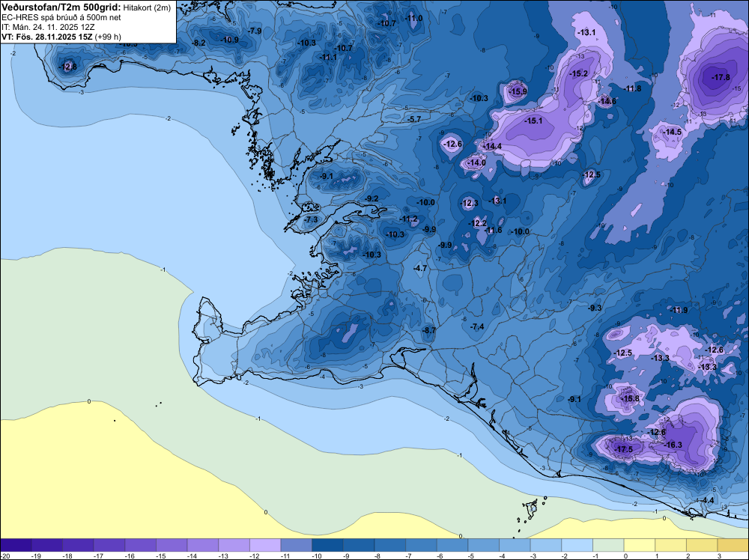Image resolution: width=749 pixels, height=560 pixels.
Task: Pick the deep violet swatch between -20 and -19 in the color scale
Action: pyautogui.click(x=16, y=545)
